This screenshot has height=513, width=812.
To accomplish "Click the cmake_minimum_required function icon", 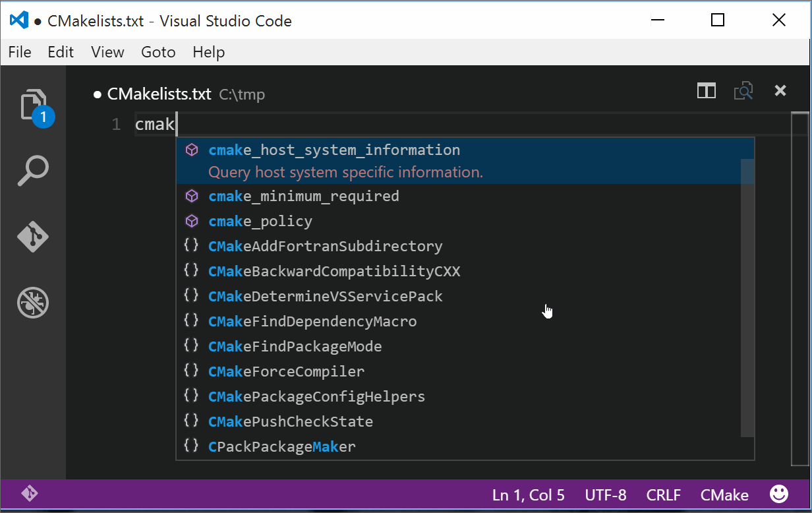I will (x=191, y=196).
